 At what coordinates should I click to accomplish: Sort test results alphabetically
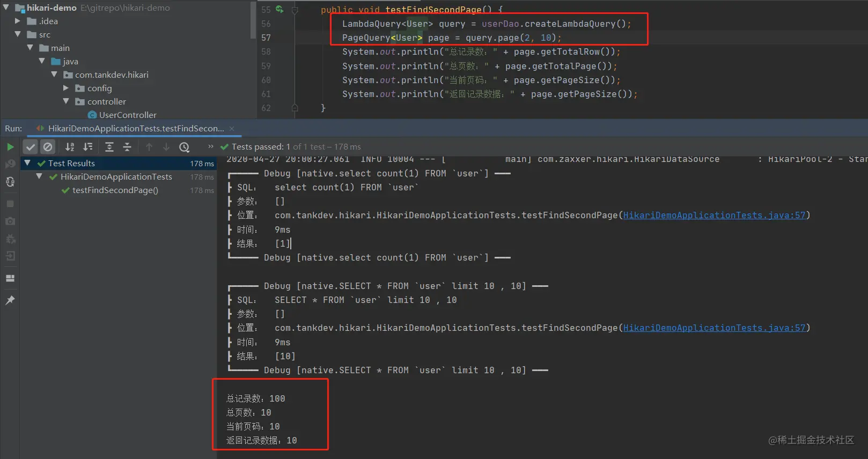[70, 146]
